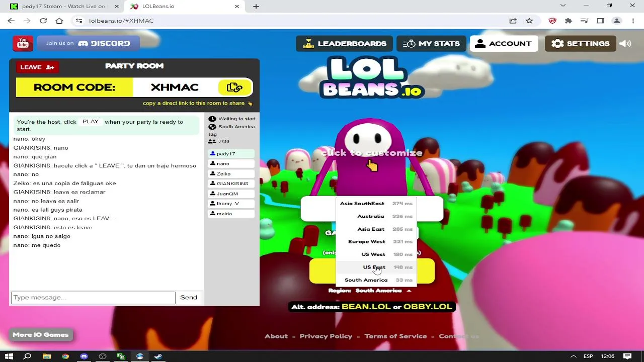Open the About page link

276,336
